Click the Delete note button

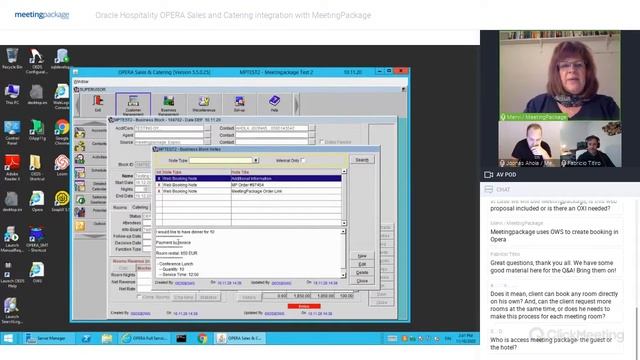tap(362, 273)
